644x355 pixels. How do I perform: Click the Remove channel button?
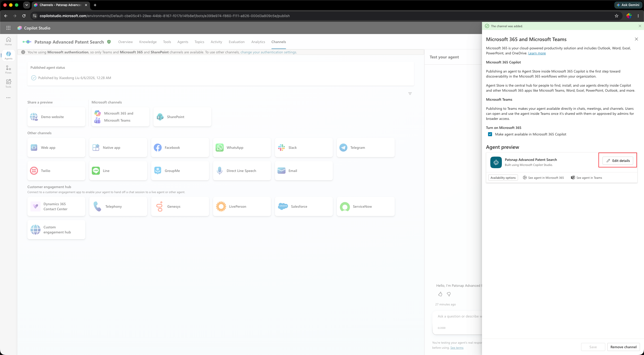(624, 347)
